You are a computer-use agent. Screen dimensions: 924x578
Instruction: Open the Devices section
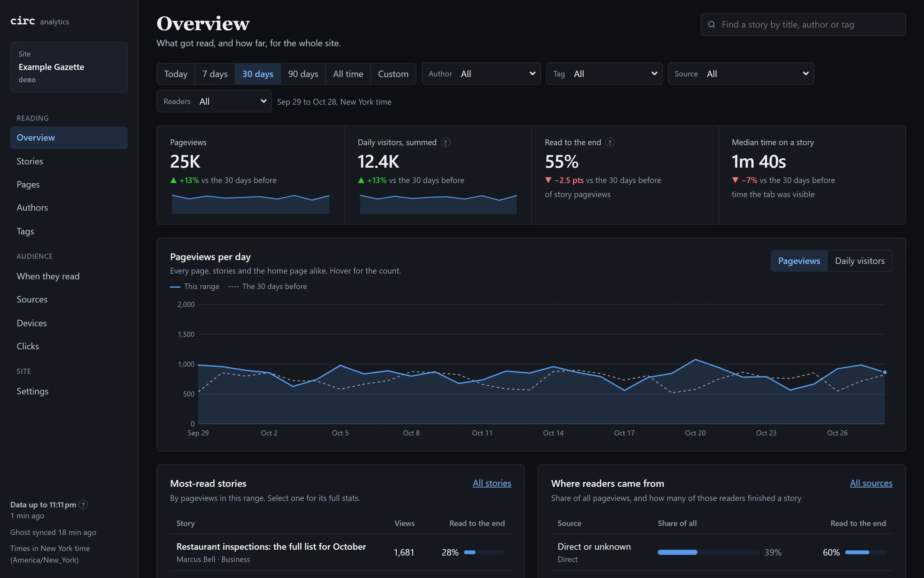69,323
